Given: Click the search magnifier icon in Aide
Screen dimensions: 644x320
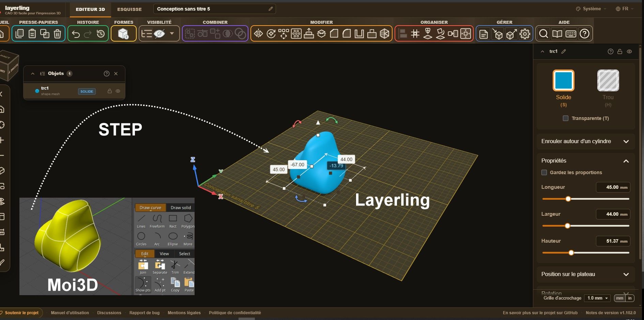Looking at the screenshot, I should point(544,34).
